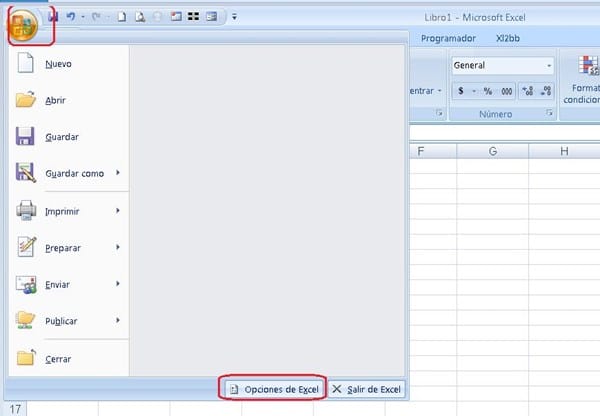Click inside the formula bar
The width and height of the screenshot is (600, 416).
504,133
